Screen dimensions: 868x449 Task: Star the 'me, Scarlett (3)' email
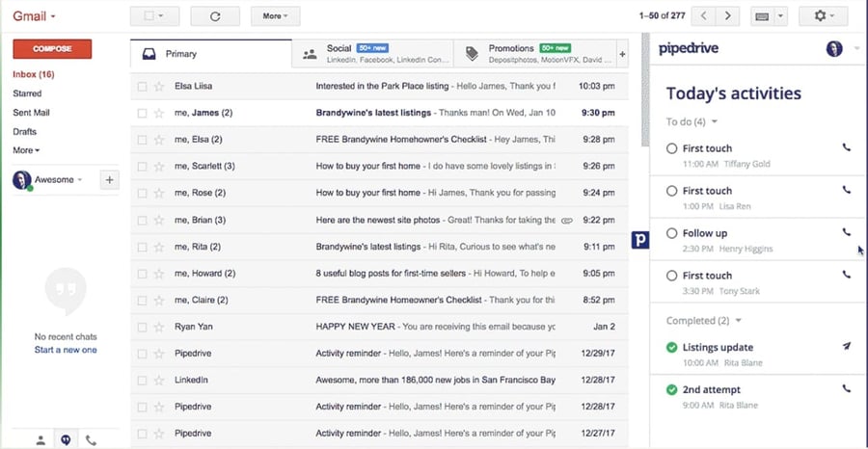point(159,167)
